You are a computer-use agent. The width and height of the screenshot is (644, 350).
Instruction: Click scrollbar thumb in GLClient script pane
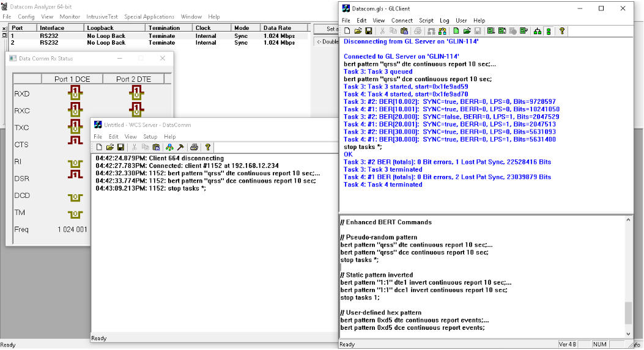(628, 313)
